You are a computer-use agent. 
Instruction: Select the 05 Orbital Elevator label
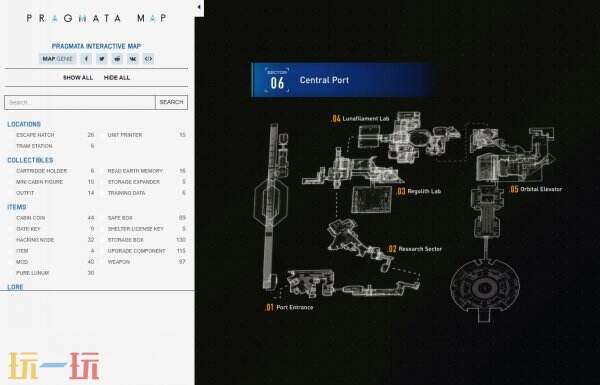point(536,189)
